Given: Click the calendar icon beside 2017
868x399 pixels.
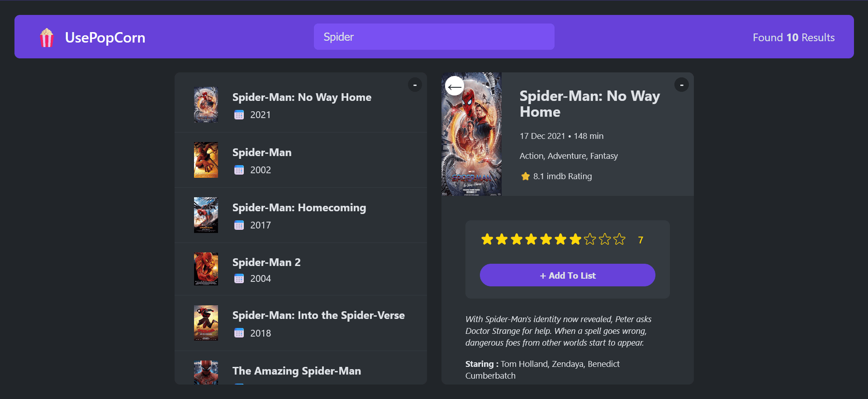Looking at the screenshot, I should pos(239,225).
